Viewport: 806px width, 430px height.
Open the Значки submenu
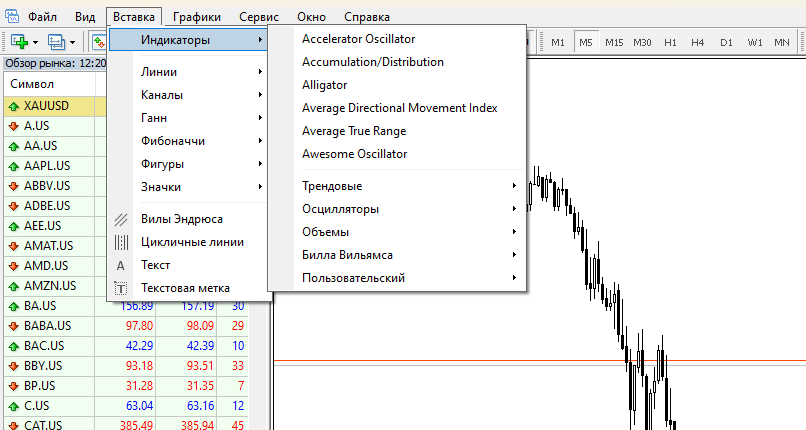click(188, 187)
